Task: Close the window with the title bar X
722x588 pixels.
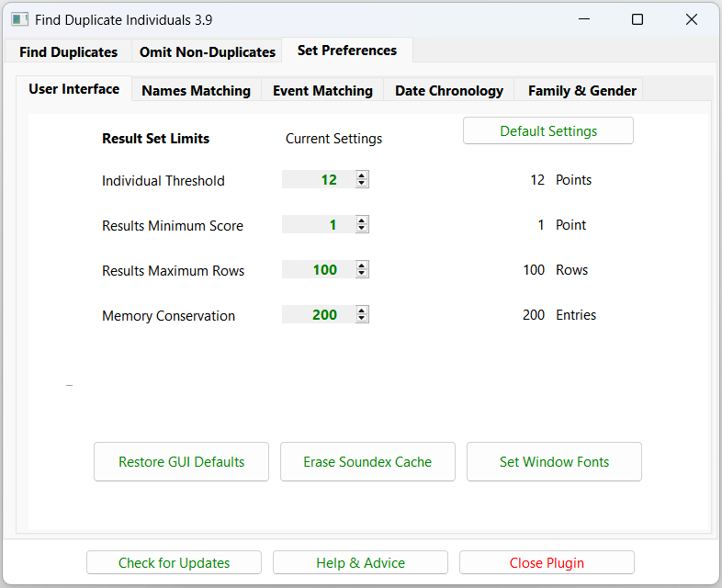Action: (x=691, y=19)
